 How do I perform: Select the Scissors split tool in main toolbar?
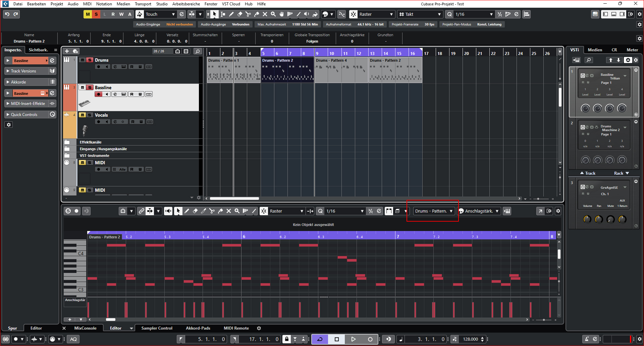[x=248, y=14]
